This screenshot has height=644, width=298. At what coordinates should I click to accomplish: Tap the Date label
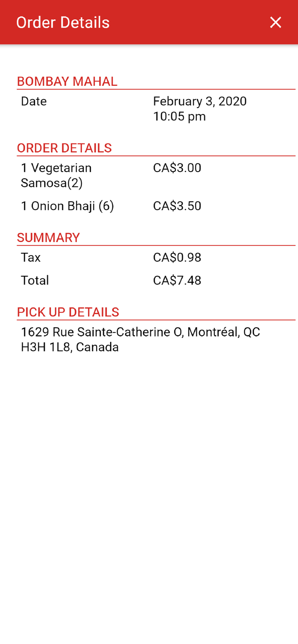pyautogui.click(x=34, y=101)
